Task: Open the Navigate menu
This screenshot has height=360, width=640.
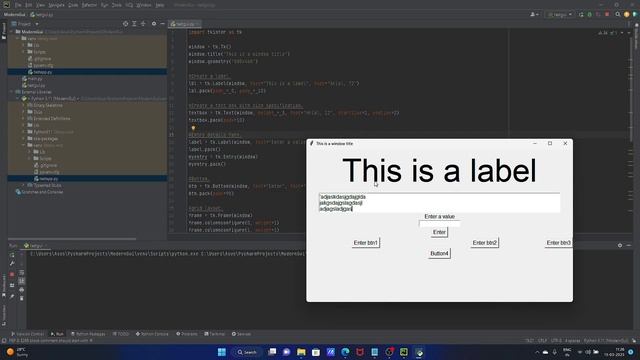Action: [x=56, y=5]
